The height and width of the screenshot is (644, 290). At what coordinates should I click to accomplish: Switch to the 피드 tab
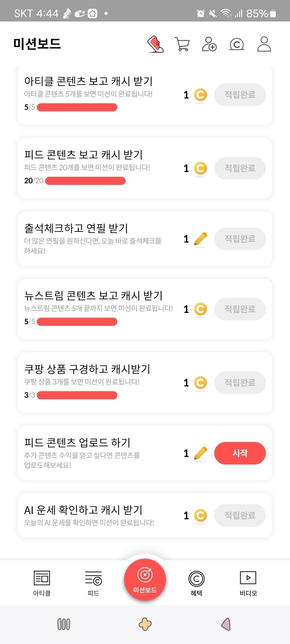93,583
